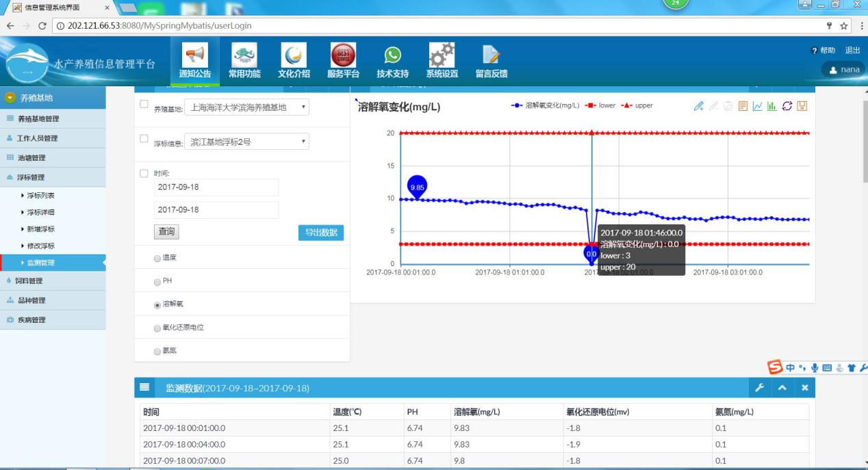The width and height of the screenshot is (868, 470).
Task: Save chart as image icon
Action: pos(802,106)
